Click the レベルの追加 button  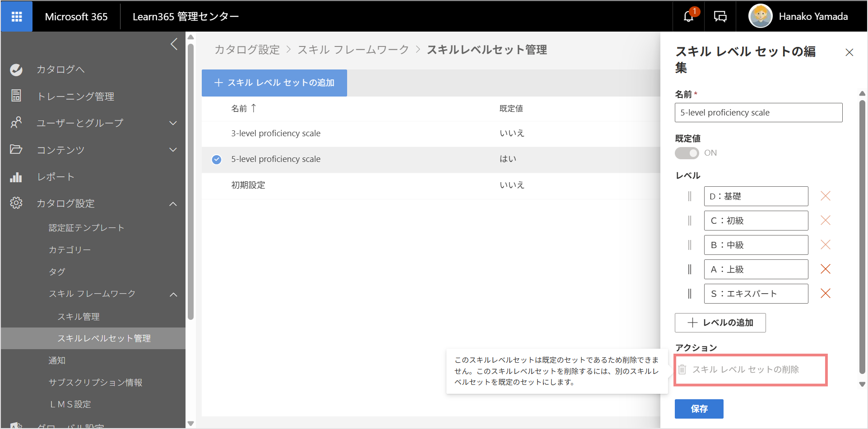click(720, 323)
